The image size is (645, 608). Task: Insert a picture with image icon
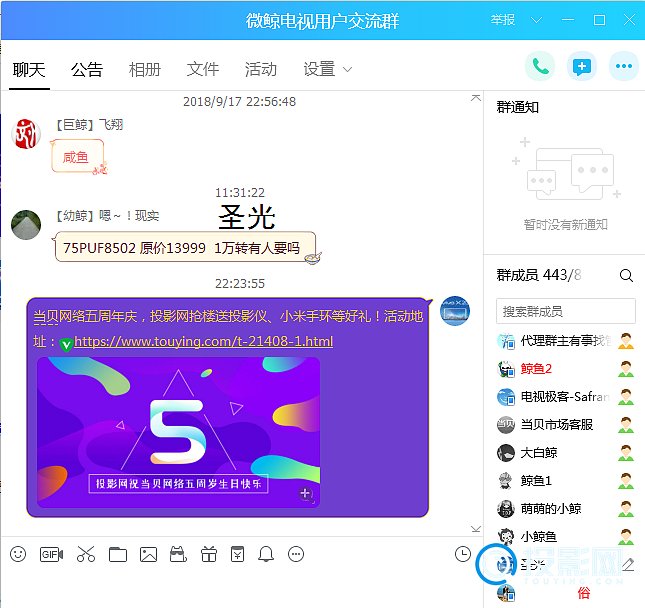coord(148,555)
